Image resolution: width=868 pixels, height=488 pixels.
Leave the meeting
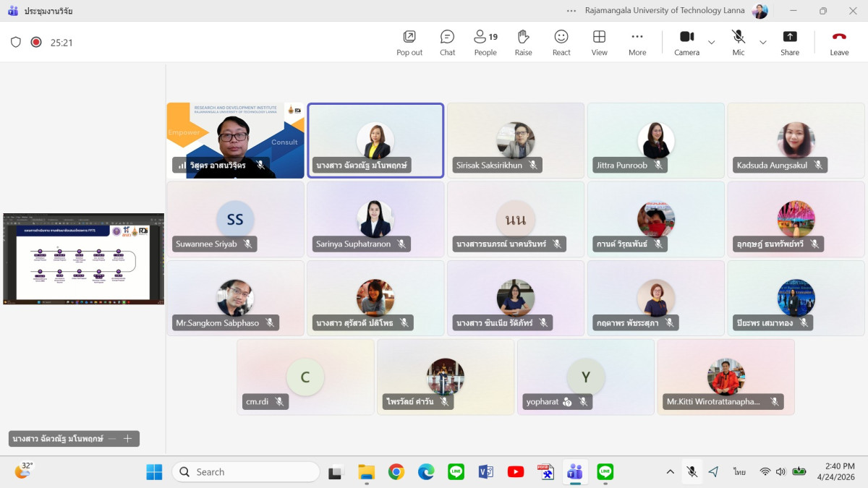[839, 42]
